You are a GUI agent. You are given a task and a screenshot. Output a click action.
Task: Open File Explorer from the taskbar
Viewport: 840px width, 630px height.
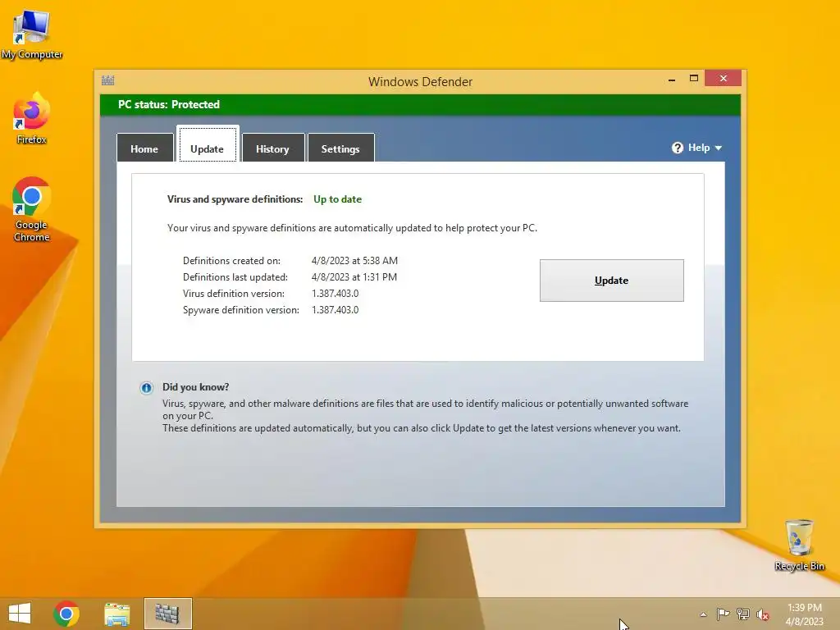click(x=116, y=614)
